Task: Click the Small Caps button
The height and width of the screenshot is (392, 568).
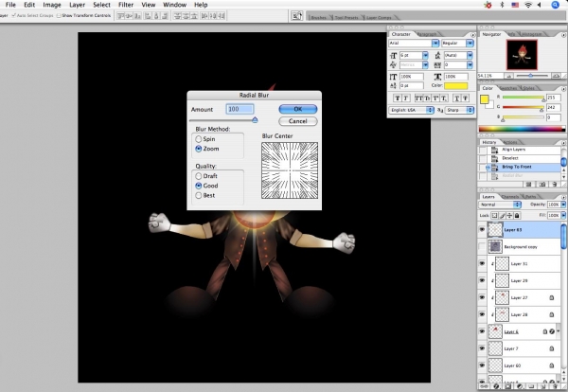Action: (x=426, y=98)
